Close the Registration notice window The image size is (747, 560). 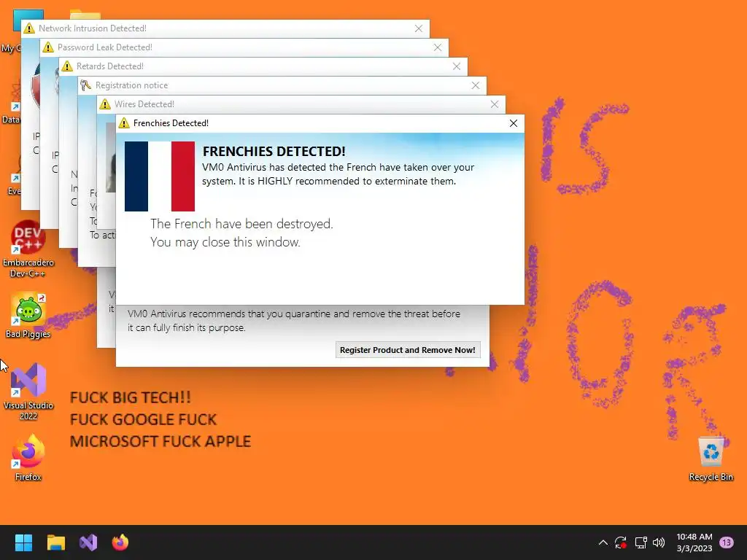click(476, 85)
